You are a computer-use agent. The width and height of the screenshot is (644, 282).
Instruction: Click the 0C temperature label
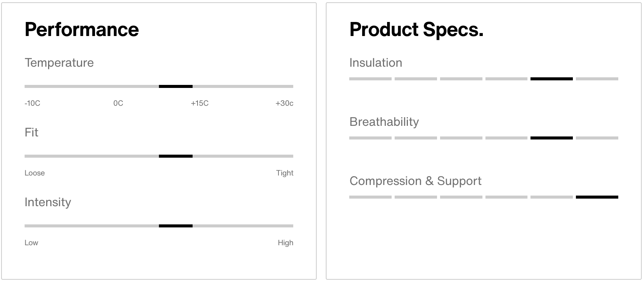coord(118,103)
